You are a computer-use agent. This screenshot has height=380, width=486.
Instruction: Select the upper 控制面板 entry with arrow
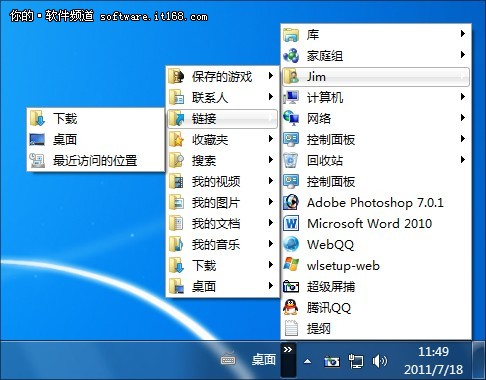(x=376, y=139)
